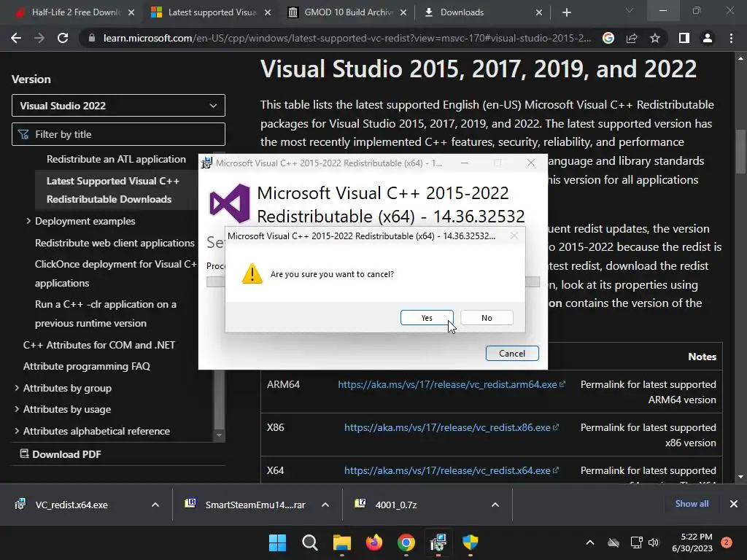This screenshot has width=747, height=560.
Task: Open Attribute programming FAQ in sidebar
Action: (87, 366)
